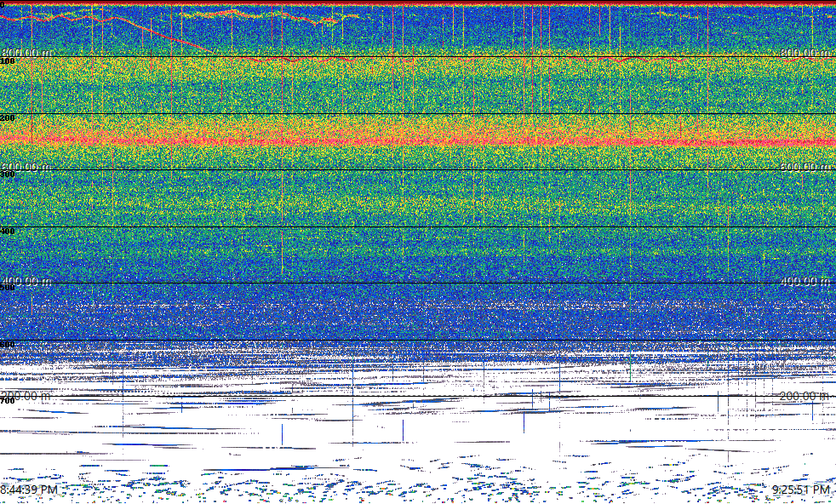Click the 9:25:51 PM end timestamp

point(801,490)
